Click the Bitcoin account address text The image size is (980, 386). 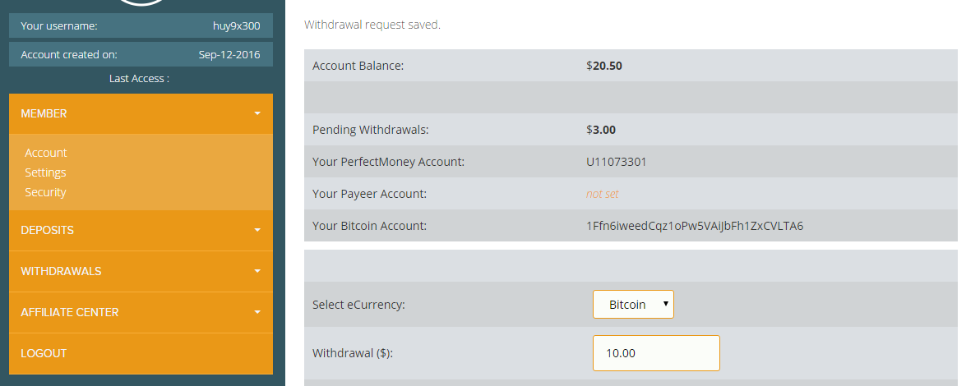[695, 226]
